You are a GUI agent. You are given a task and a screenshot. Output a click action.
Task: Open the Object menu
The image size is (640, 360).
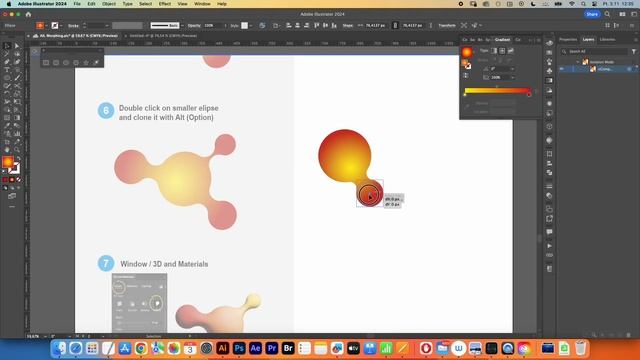pos(109,4)
